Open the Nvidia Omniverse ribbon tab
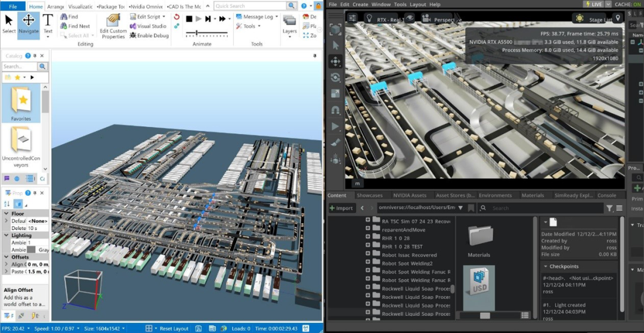The image size is (644, 333). coord(147,7)
